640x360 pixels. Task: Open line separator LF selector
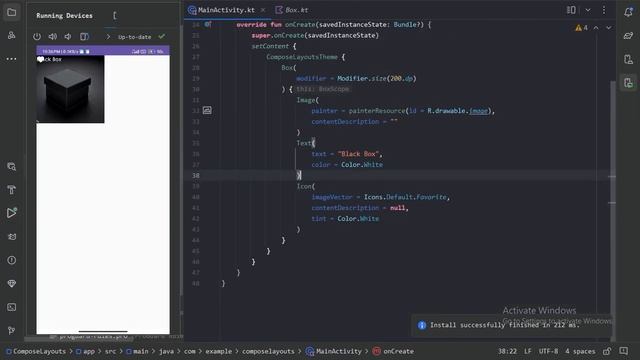528,351
